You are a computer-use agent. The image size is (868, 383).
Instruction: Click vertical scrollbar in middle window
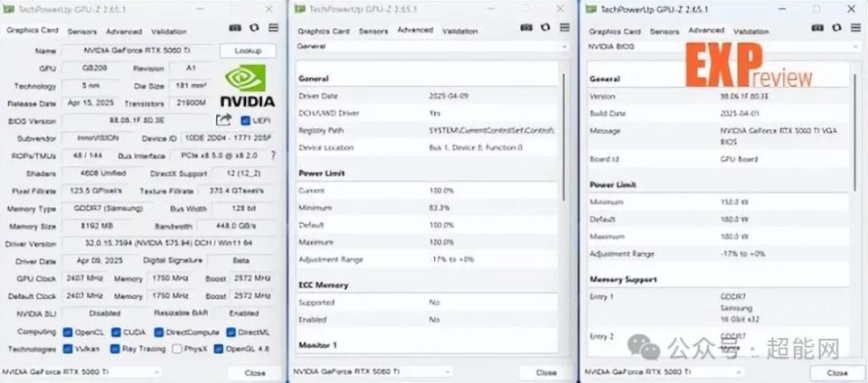[563, 135]
